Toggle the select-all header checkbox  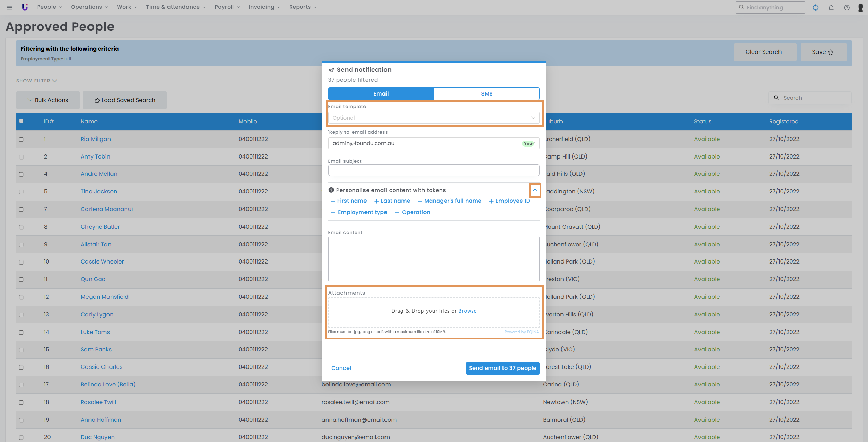21,121
